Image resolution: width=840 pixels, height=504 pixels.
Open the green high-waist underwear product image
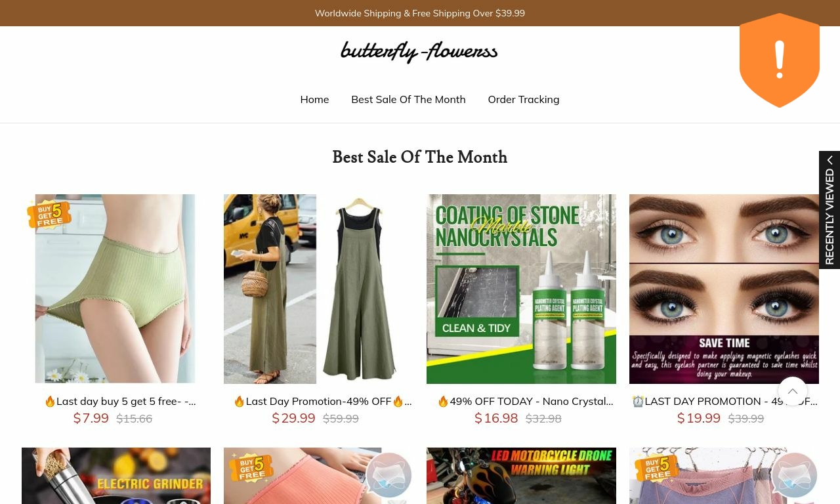[x=116, y=289]
